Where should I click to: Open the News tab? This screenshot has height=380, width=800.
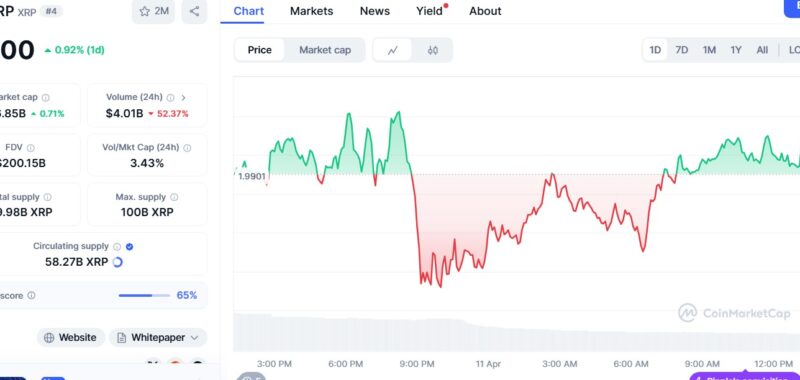click(374, 11)
